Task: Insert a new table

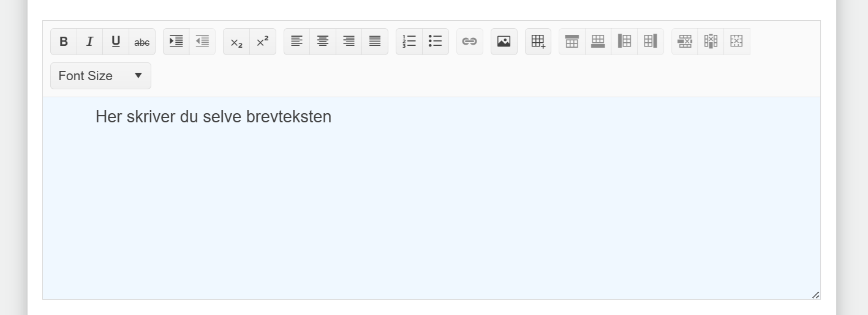Action: 538,42
